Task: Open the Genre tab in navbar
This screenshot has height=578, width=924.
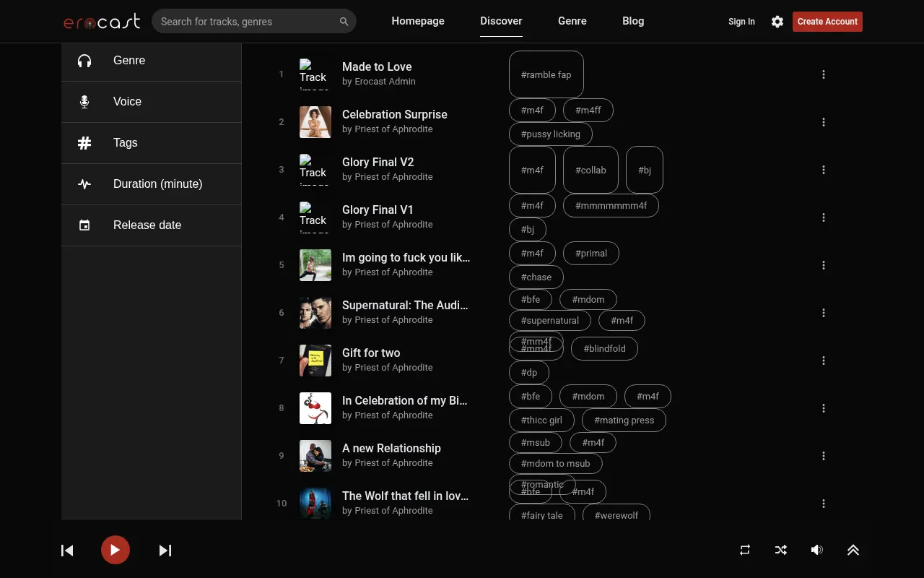Action: tap(572, 21)
